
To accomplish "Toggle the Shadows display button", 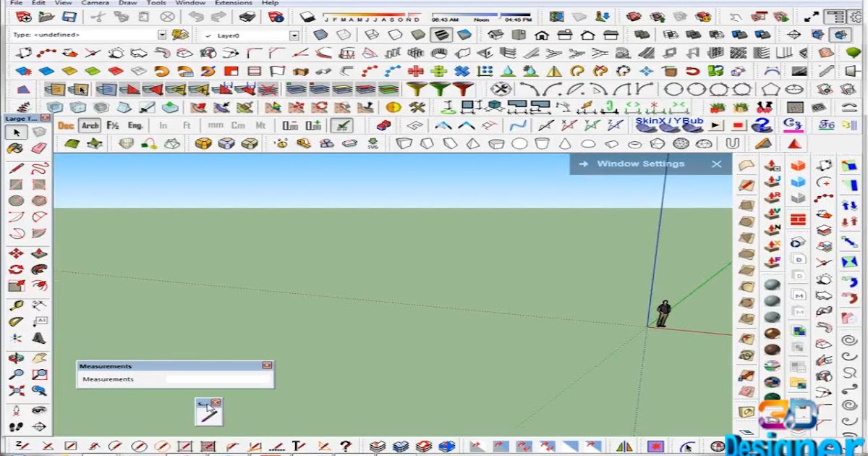I will coord(307,16).
